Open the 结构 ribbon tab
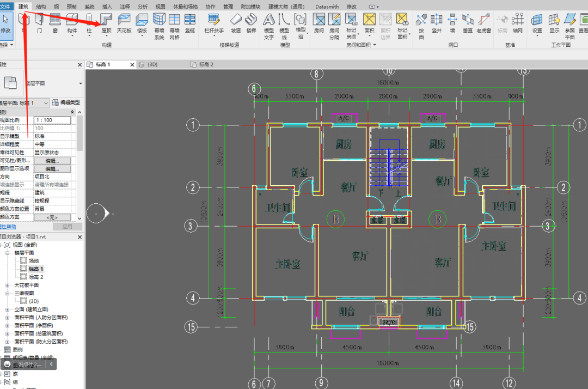 pos(41,7)
